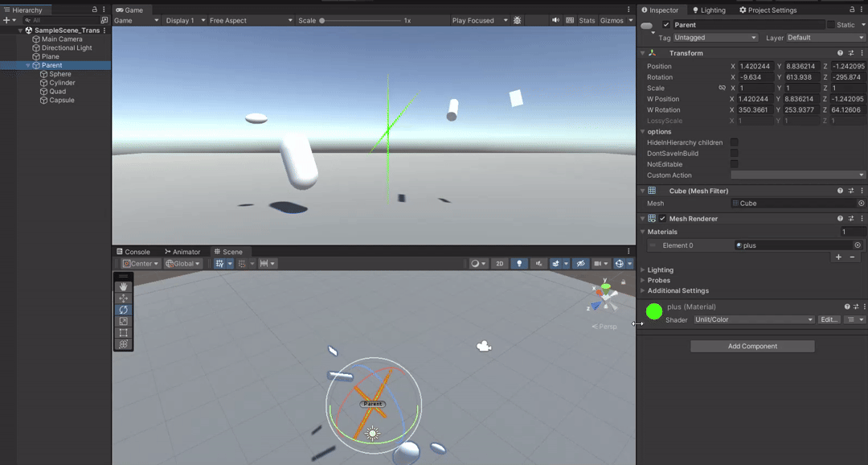Click the green plus material preview swatch
The image size is (868, 465).
pos(653,311)
